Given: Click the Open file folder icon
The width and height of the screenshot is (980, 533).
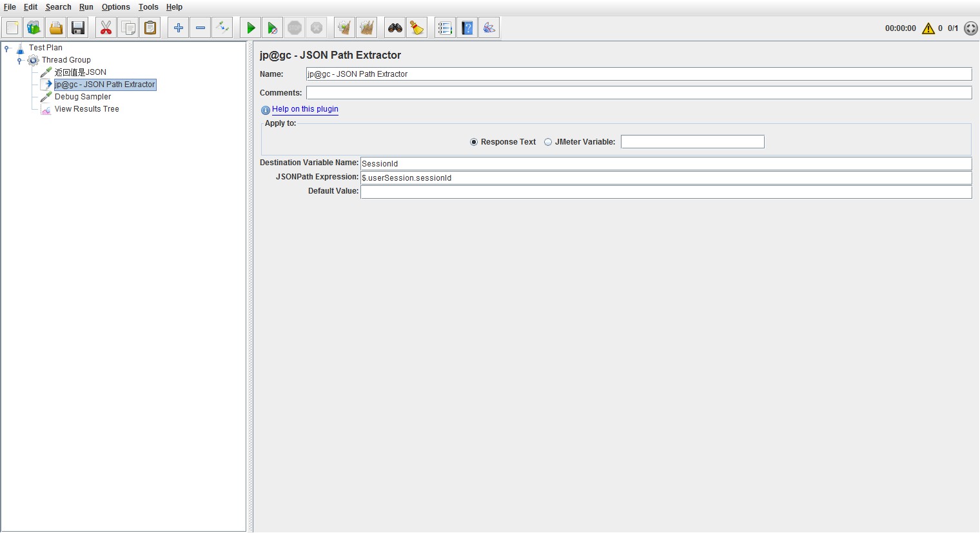Looking at the screenshot, I should coord(56,28).
